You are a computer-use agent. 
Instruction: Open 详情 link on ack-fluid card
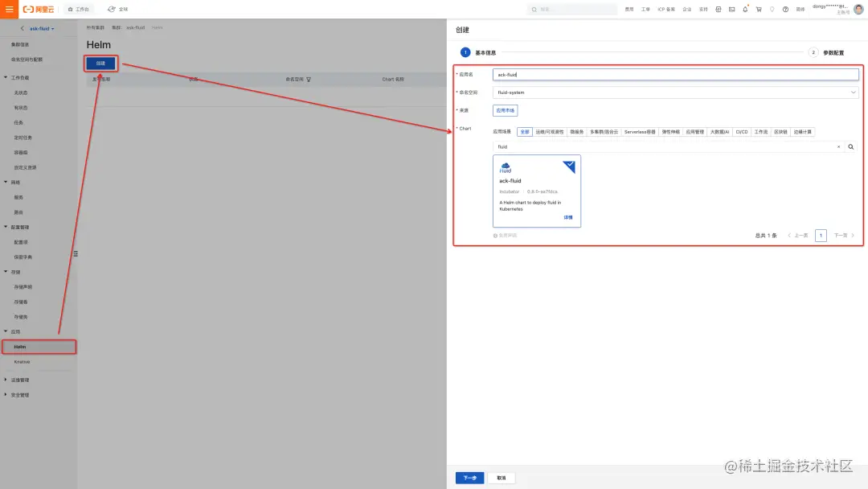(568, 218)
